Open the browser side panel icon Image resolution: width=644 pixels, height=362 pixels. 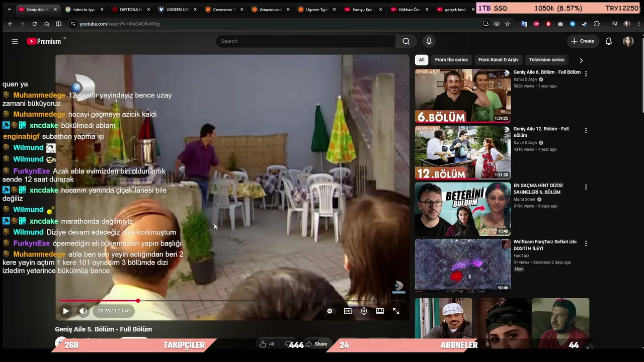click(58, 24)
